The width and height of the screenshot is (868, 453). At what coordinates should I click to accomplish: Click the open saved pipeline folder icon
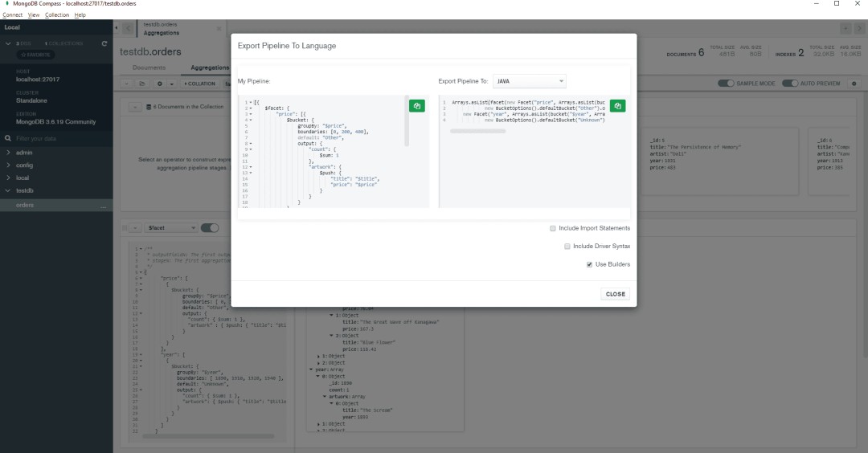pyautogui.click(x=142, y=84)
